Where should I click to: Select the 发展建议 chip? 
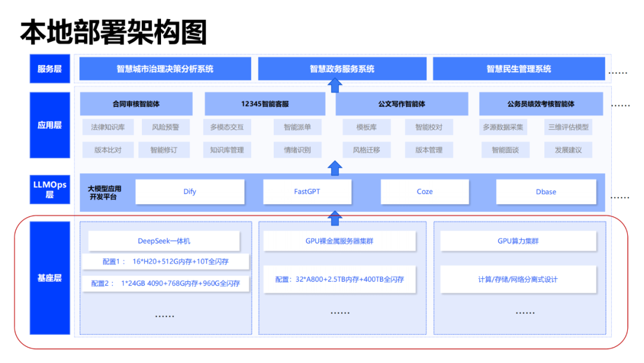(568, 150)
